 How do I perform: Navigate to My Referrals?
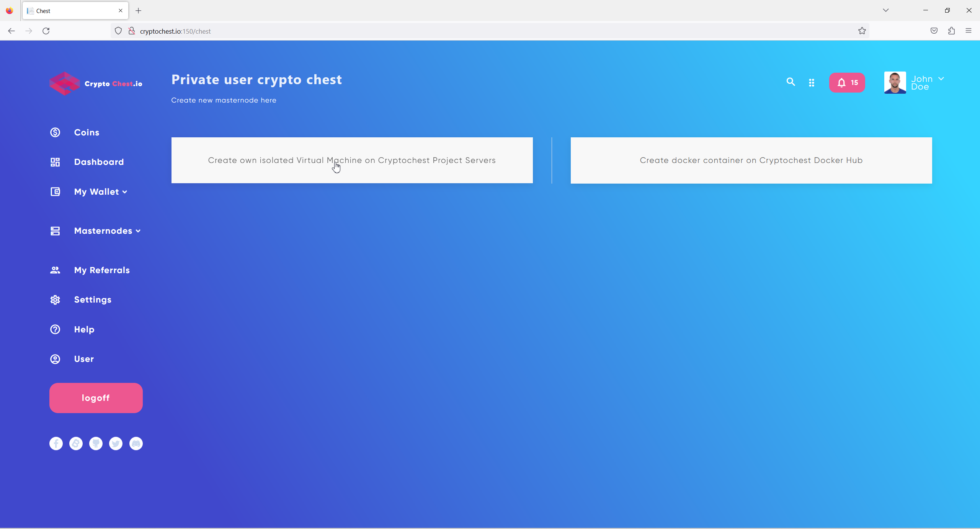click(102, 270)
